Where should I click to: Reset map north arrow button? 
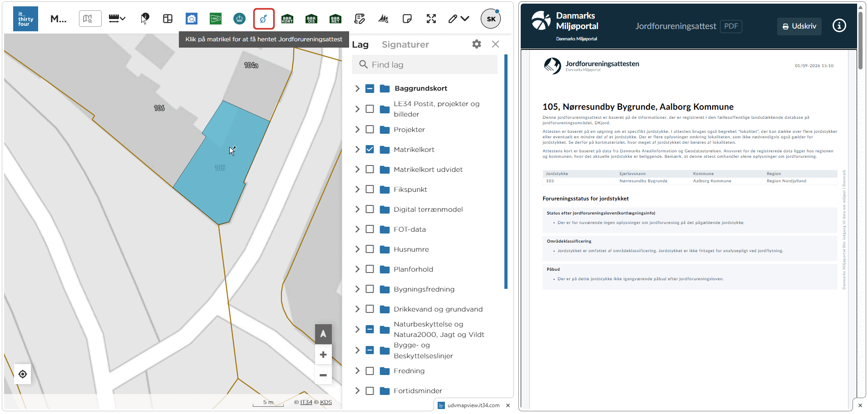click(x=323, y=334)
